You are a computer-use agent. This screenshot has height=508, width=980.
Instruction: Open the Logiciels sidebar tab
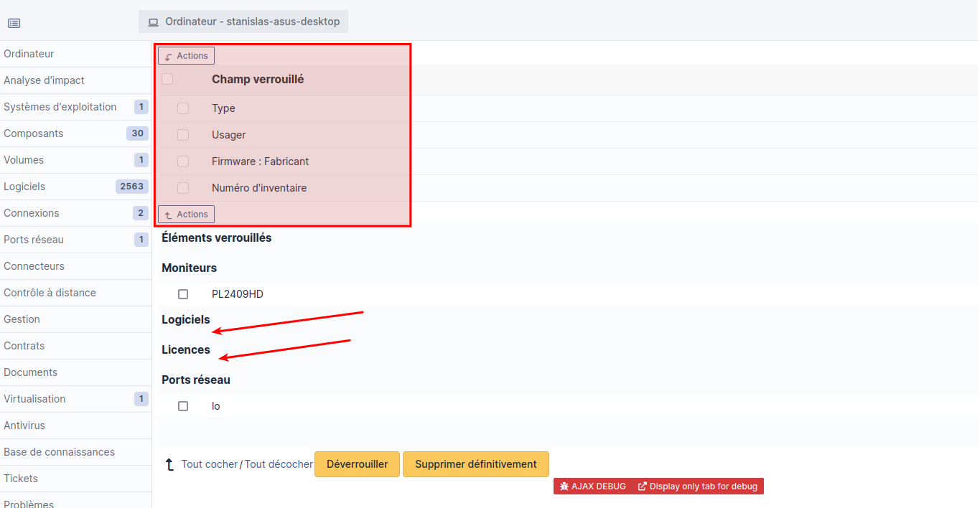[x=75, y=187]
